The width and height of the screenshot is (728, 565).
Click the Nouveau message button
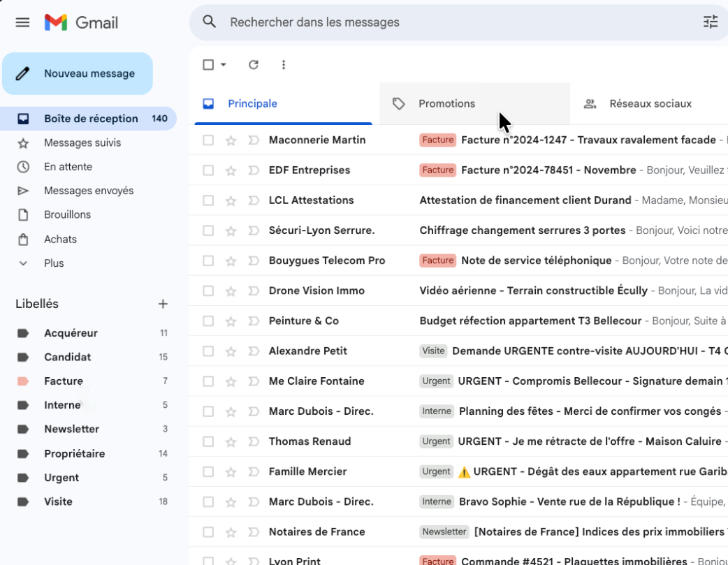78,73
